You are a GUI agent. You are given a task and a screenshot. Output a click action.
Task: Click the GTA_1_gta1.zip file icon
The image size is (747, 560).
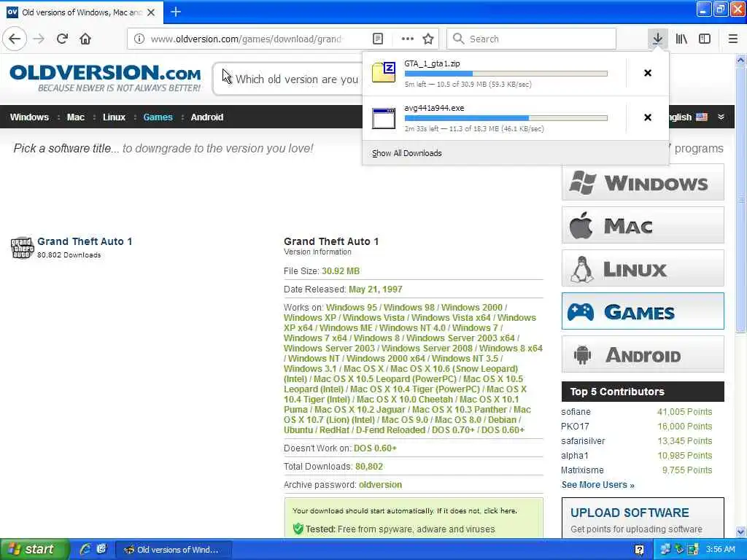384,72
